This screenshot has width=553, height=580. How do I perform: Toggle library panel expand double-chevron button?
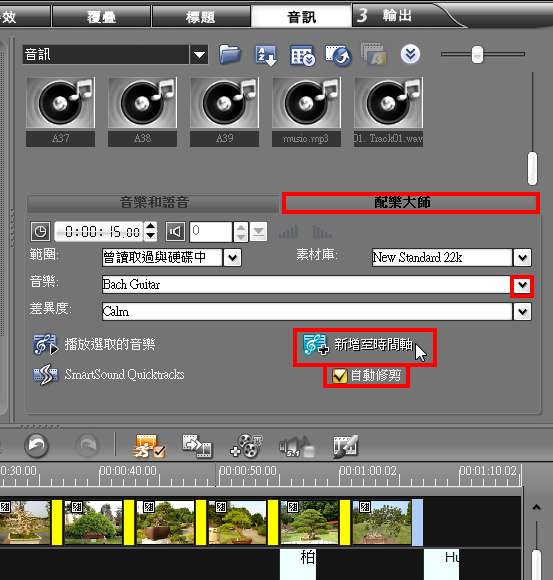coord(410,54)
